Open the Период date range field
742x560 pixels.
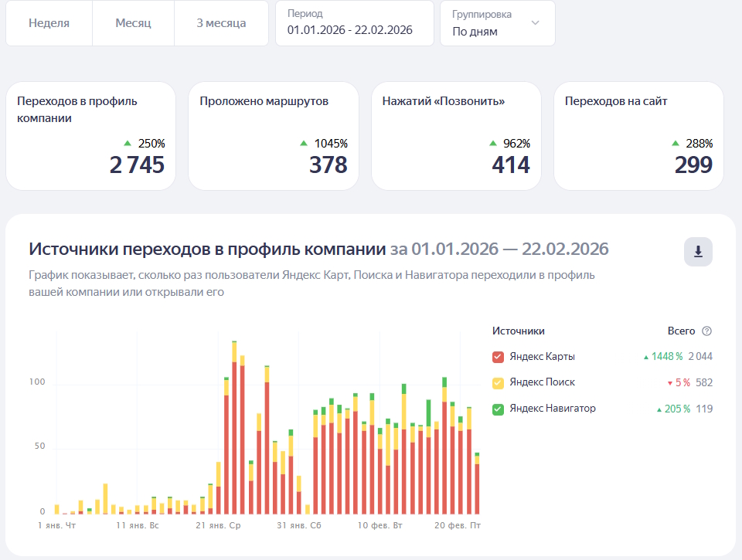(x=355, y=23)
